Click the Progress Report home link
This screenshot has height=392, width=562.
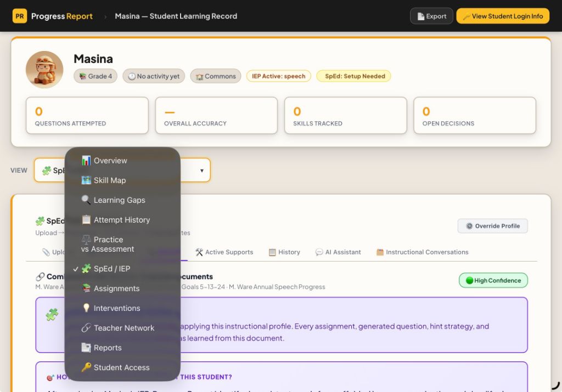(61, 16)
